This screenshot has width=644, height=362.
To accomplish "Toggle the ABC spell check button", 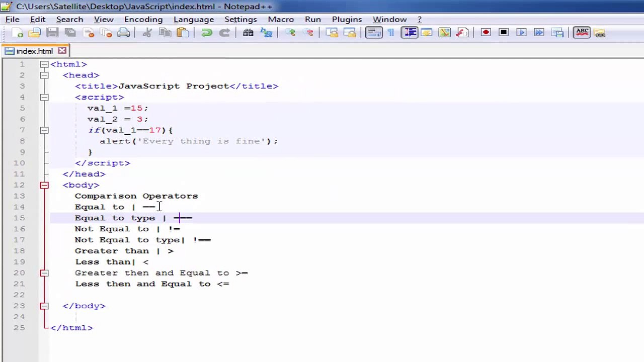I will point(582,33).
